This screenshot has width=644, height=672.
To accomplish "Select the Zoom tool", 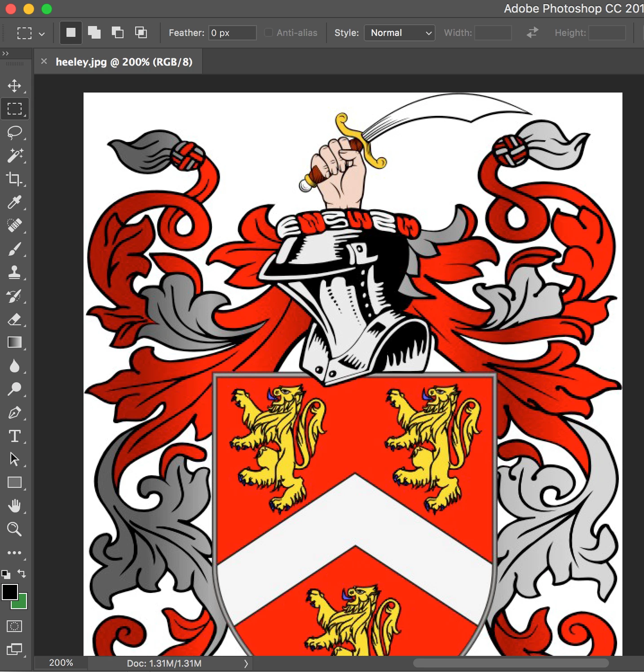I will pyautogui.click(x=14, y=529).
